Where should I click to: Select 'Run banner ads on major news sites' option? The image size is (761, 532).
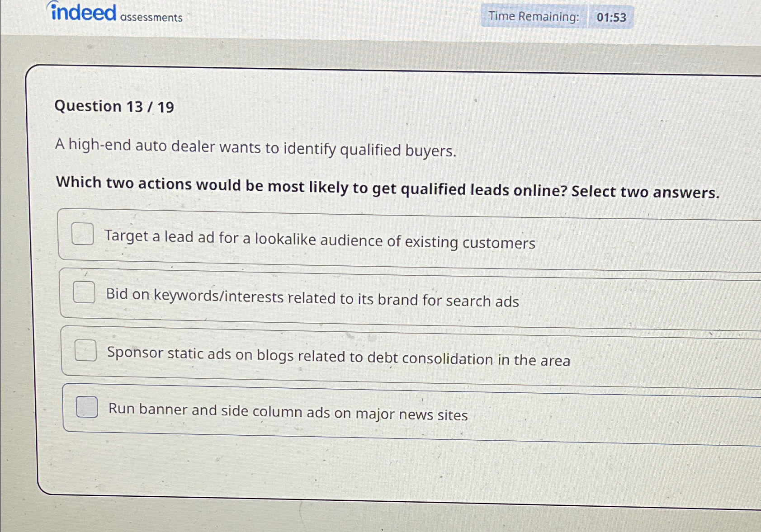[288, 412]
